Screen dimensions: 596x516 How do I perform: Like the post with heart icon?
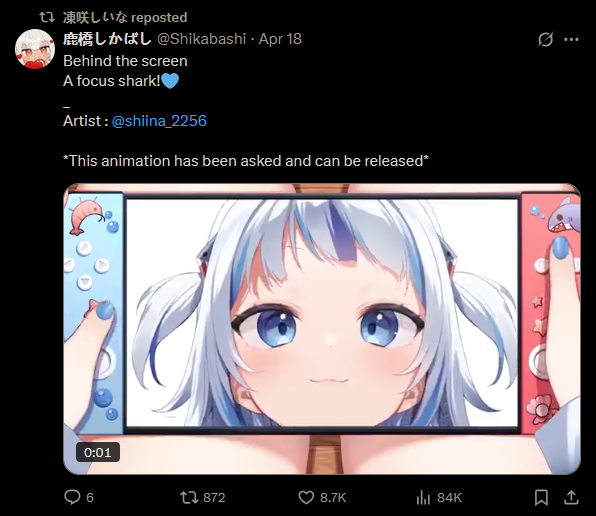(306, 497)
